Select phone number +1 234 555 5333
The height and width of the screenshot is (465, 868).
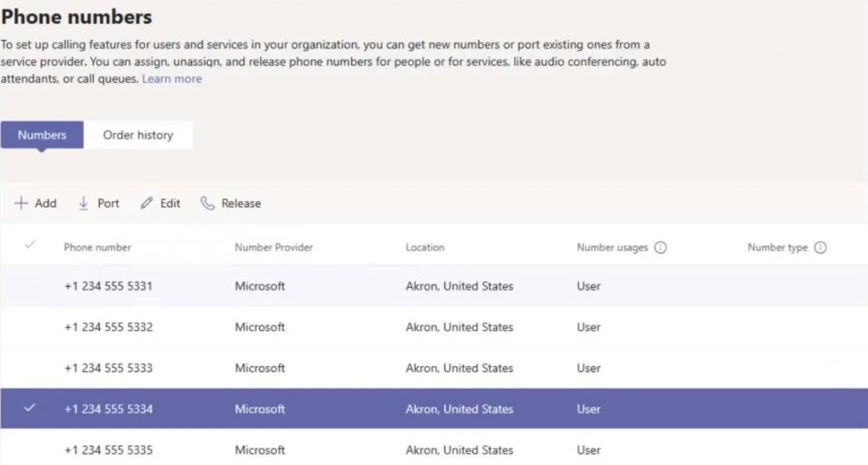pyautogui.click(x=434, y=368)
